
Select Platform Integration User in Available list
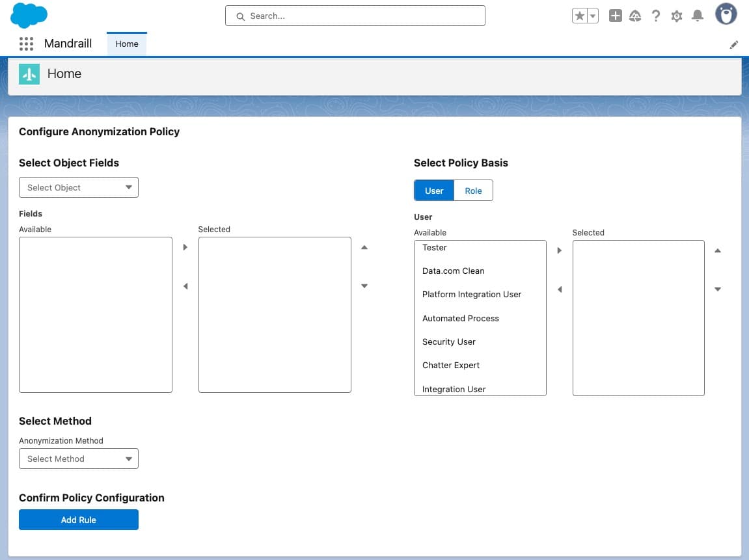pyautogui.click(x=472, y=295)
